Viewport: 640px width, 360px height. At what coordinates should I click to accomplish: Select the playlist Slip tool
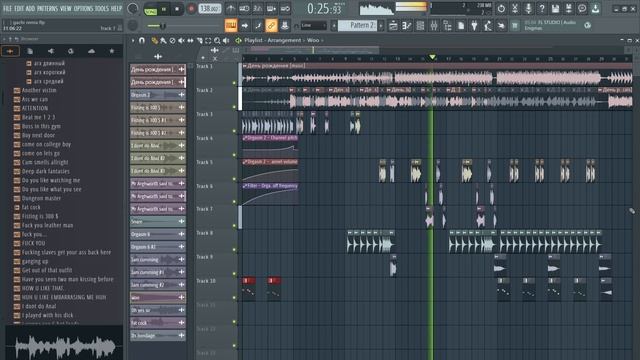(190, 40)
